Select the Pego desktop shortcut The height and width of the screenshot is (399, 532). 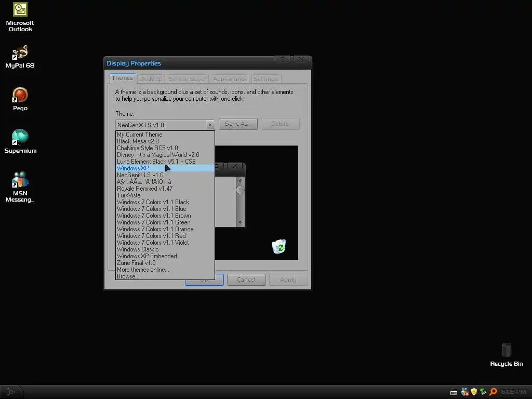point(20,99)
